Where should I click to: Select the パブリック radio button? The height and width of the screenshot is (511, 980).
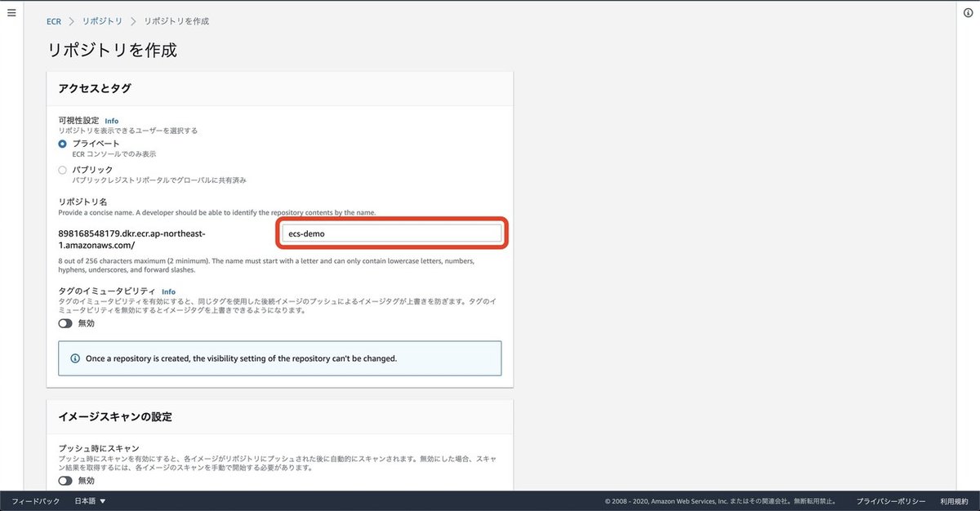point(63,170)
